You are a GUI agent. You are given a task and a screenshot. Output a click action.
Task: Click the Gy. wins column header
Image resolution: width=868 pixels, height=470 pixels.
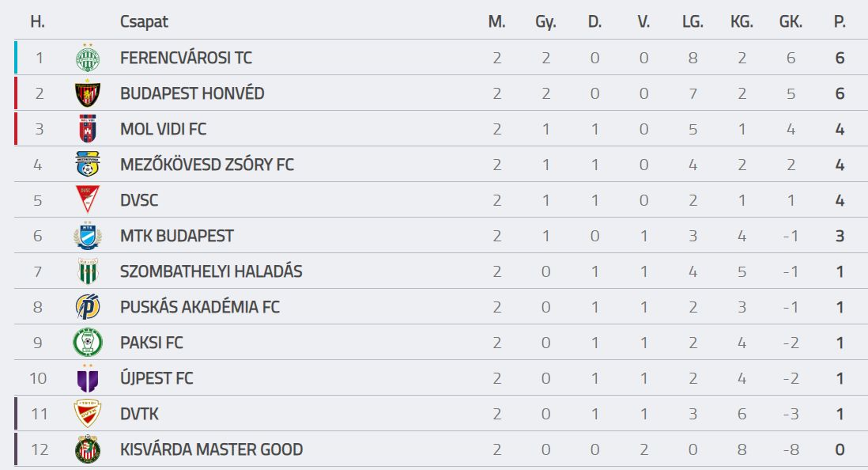click(545, 22)
